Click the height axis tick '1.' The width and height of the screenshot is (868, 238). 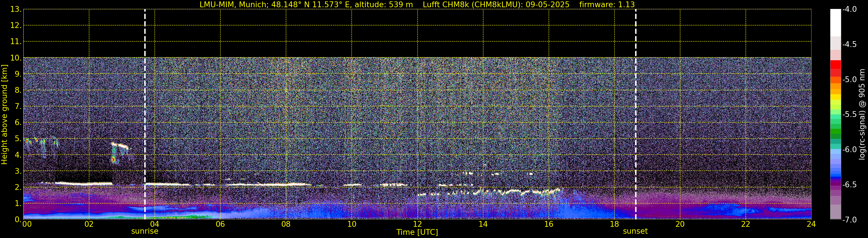18,204
